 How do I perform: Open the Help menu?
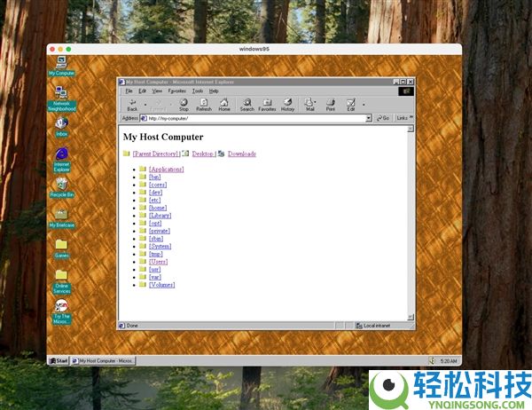(214, 91)
